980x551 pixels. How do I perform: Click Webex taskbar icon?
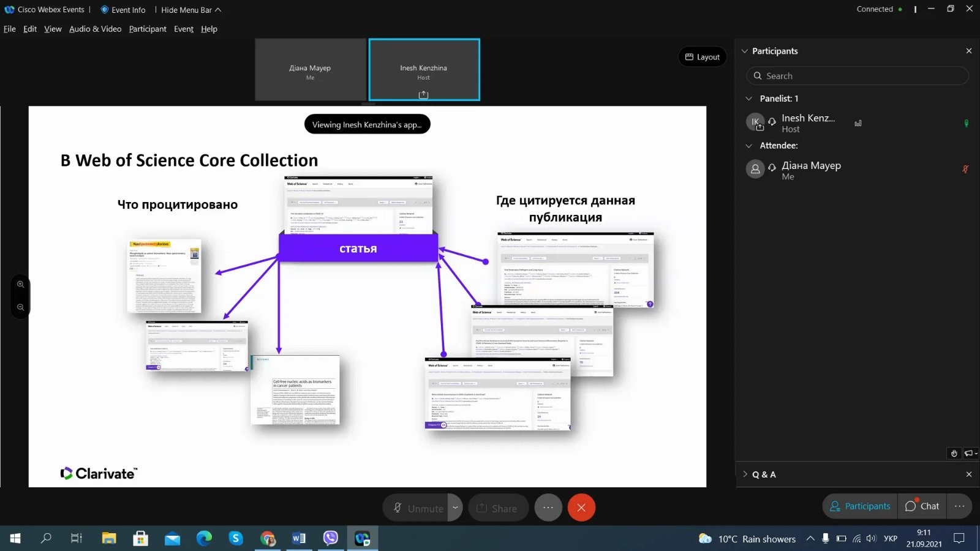pyautogui.click(x=363, y=538)
